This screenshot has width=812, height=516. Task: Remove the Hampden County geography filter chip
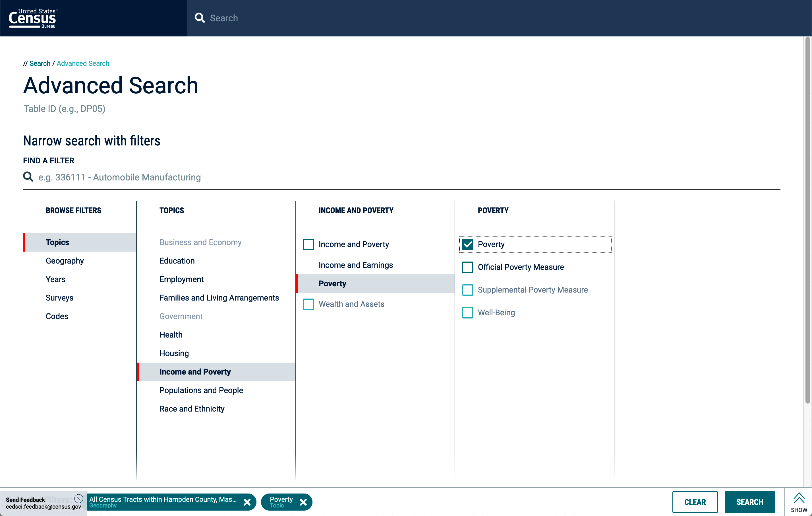coord(247,502)
